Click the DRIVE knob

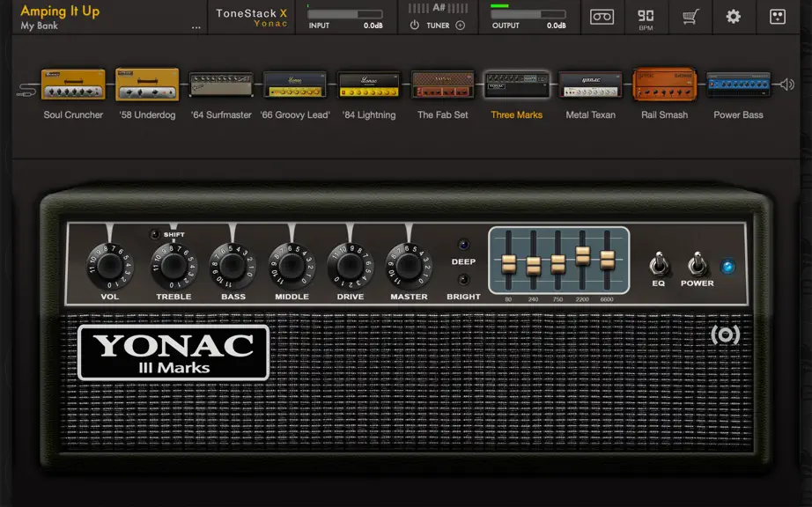pyautogui.click(x=351, y=266)
